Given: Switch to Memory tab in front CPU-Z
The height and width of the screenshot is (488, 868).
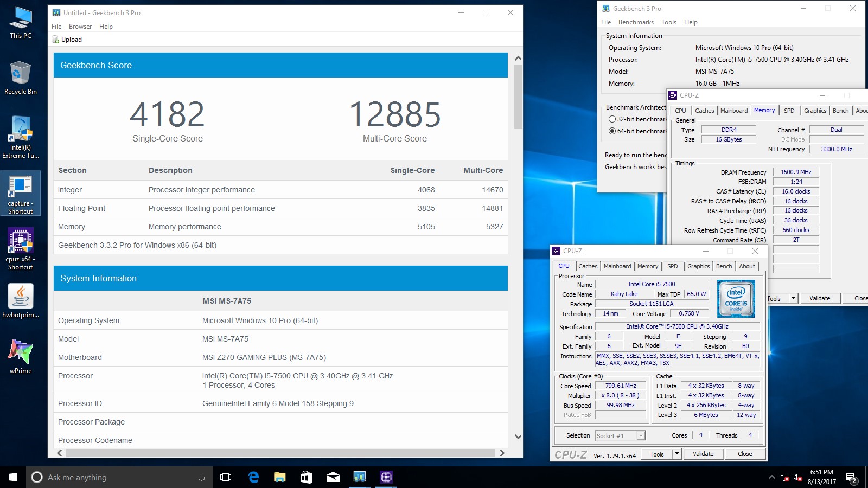Looking at the screenshot, I should click(x=648, y=266).
